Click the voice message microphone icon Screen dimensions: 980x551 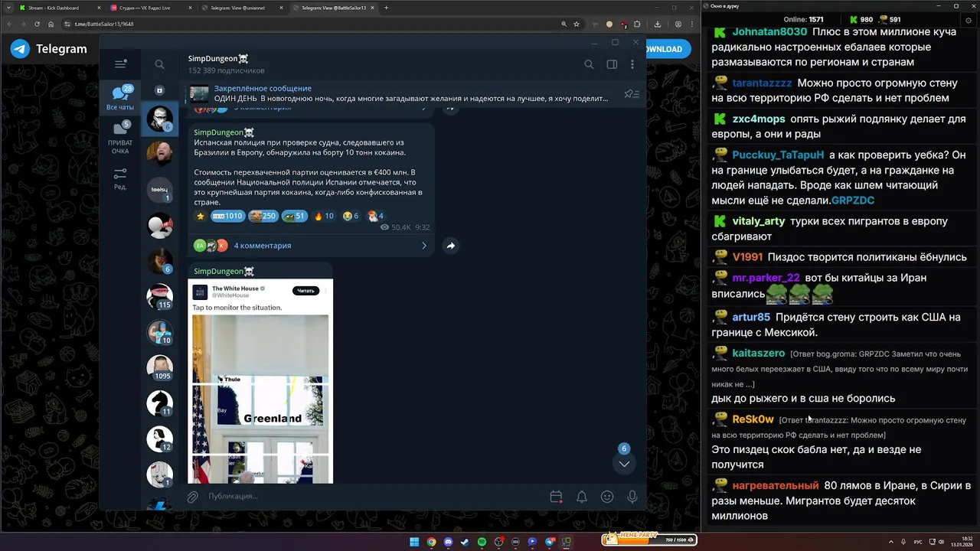632,497
